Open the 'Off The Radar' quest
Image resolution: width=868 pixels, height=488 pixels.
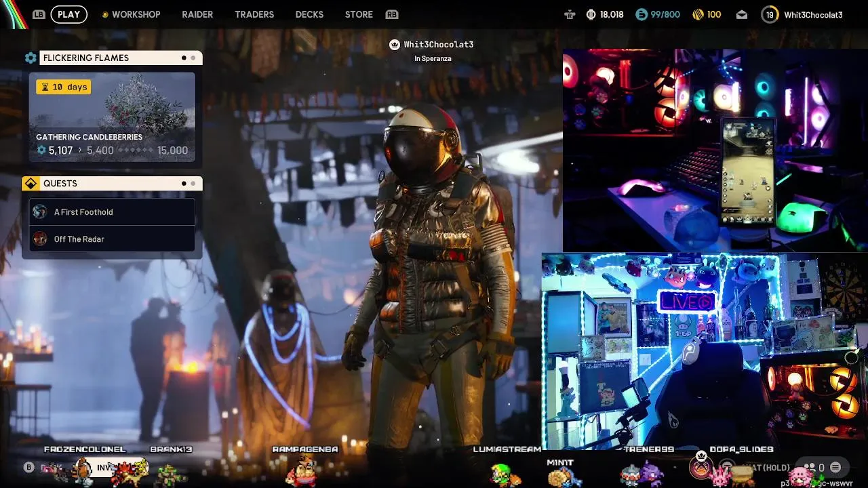point(112,239)
